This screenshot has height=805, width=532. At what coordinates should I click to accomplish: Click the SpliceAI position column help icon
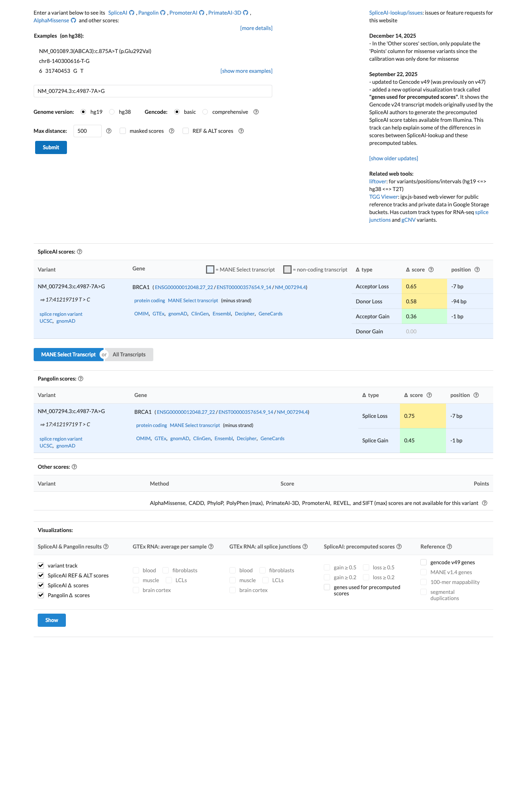click(x=477, y=270)
